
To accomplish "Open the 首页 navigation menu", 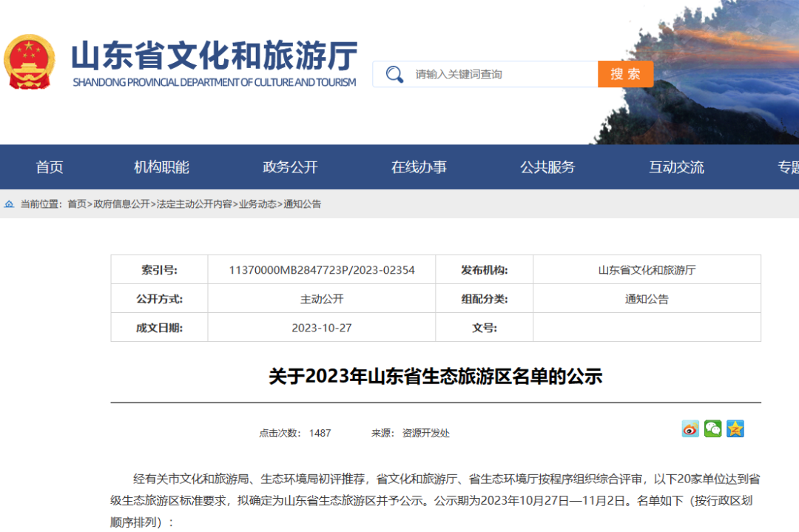I will (x=50, y=167).
